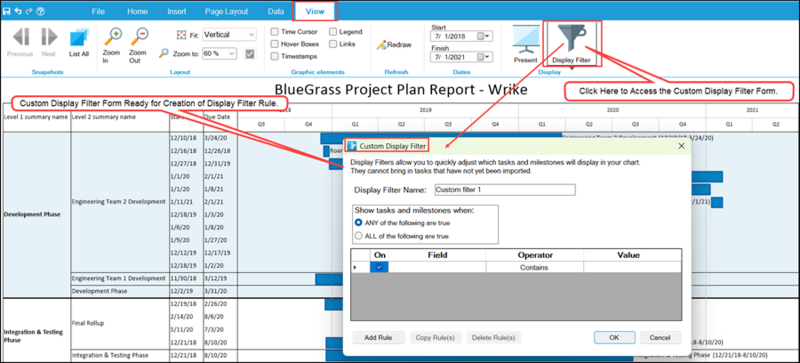Click the Field column header
The height and width of the screenshot is (363, 800).
click(437, 255)
